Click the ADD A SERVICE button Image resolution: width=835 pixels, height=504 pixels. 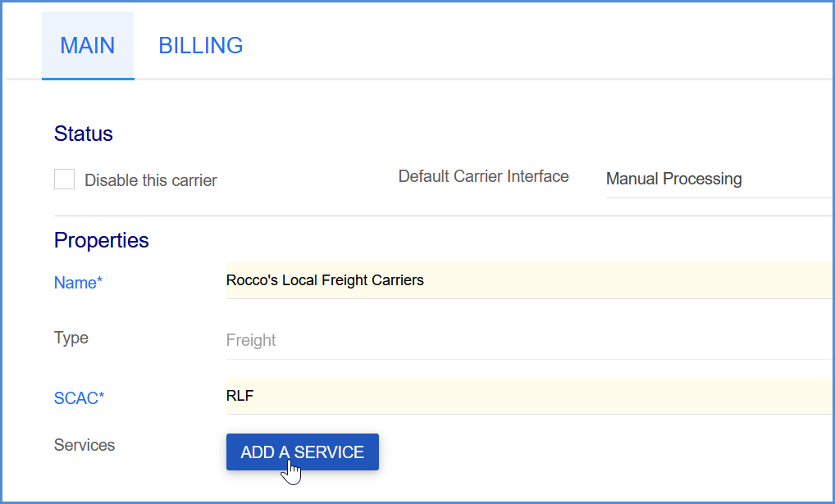coord(303,452)
